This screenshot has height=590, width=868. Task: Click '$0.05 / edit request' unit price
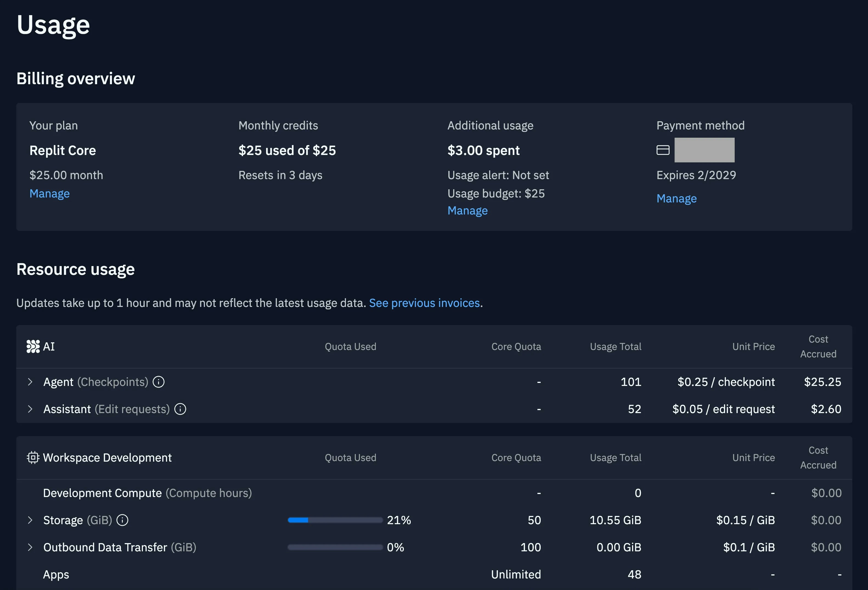tap(723, 409)
